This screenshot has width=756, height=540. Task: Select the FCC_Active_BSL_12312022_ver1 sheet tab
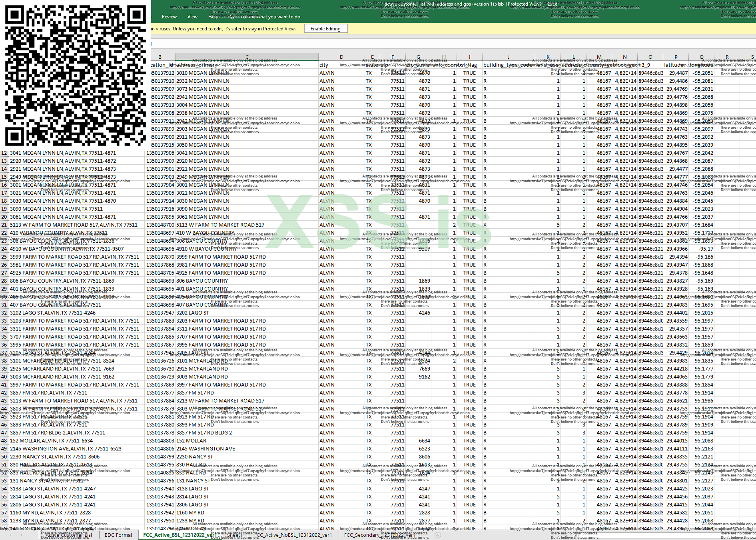coord(180,535)
